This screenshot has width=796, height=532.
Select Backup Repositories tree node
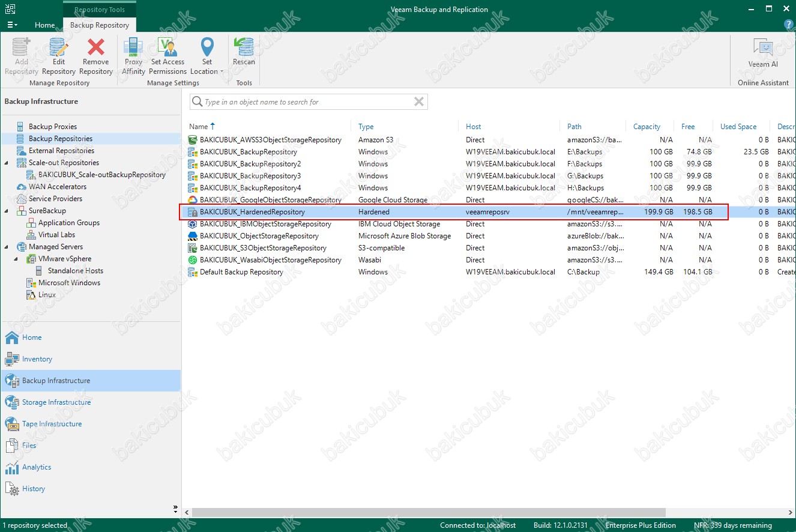(61, 139)
